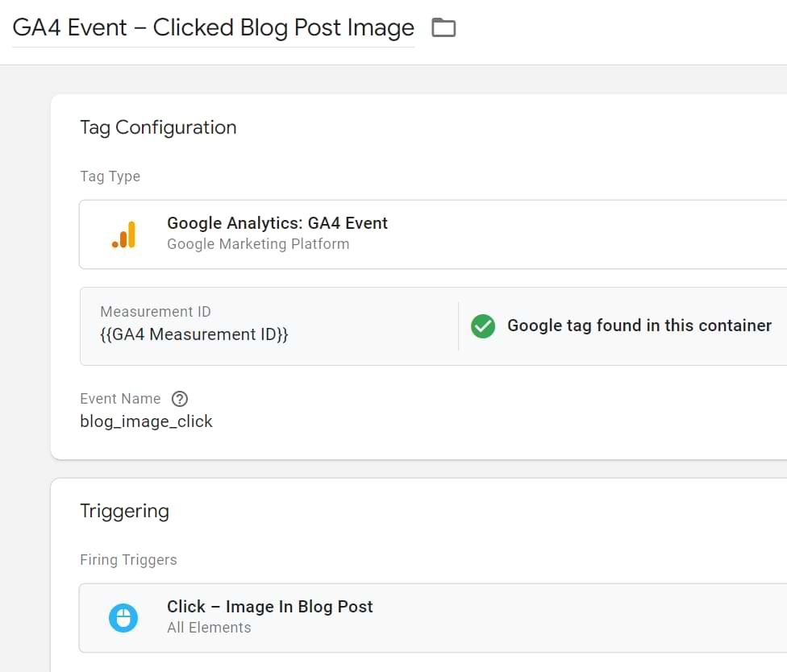Viewport: 787px width, 672px height.
Task: Click the Tag Configuration heading
Action: [158, 127]
